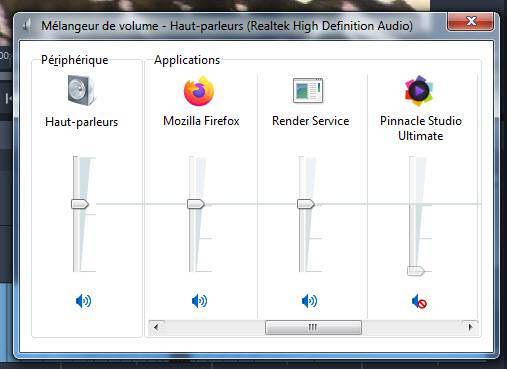Image resolution: width=507 pixels, height=369 pixels.
Task: Mute Mozilla Firefox audio
Action: 199,301
